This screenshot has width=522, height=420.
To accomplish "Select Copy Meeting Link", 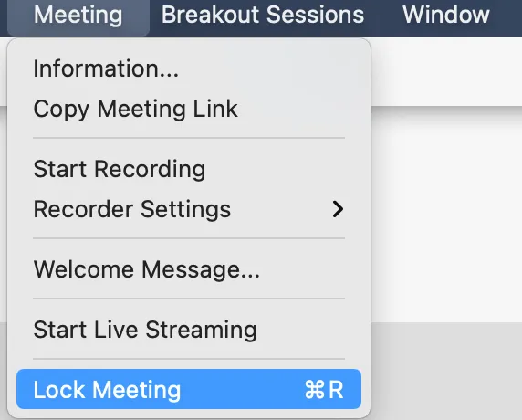I will tap(189, 109).
